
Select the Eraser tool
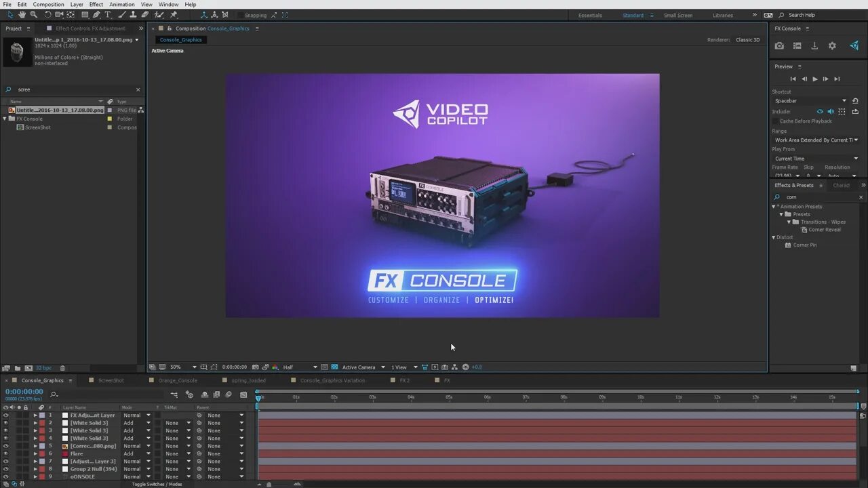tap(145, 14)
